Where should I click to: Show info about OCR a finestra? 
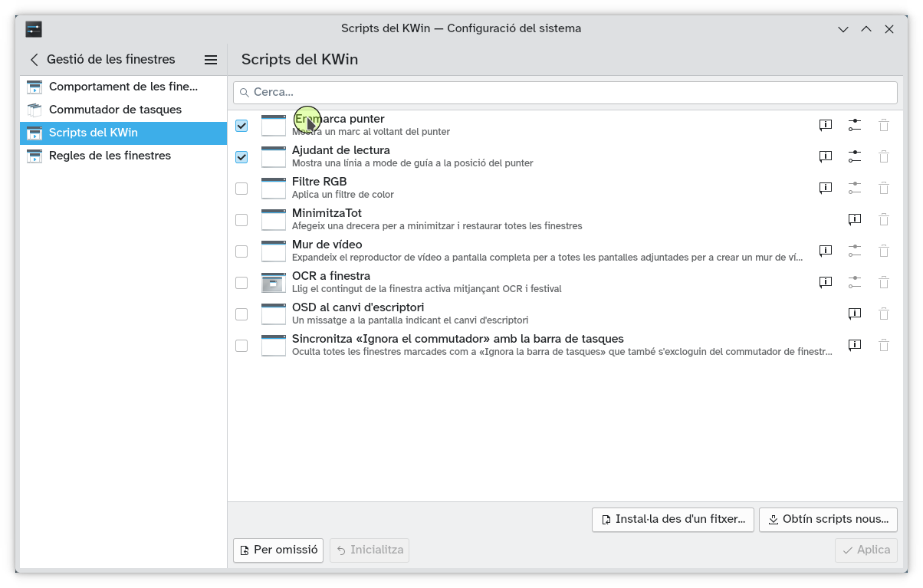pyautogui.click(x=826, y=282)
